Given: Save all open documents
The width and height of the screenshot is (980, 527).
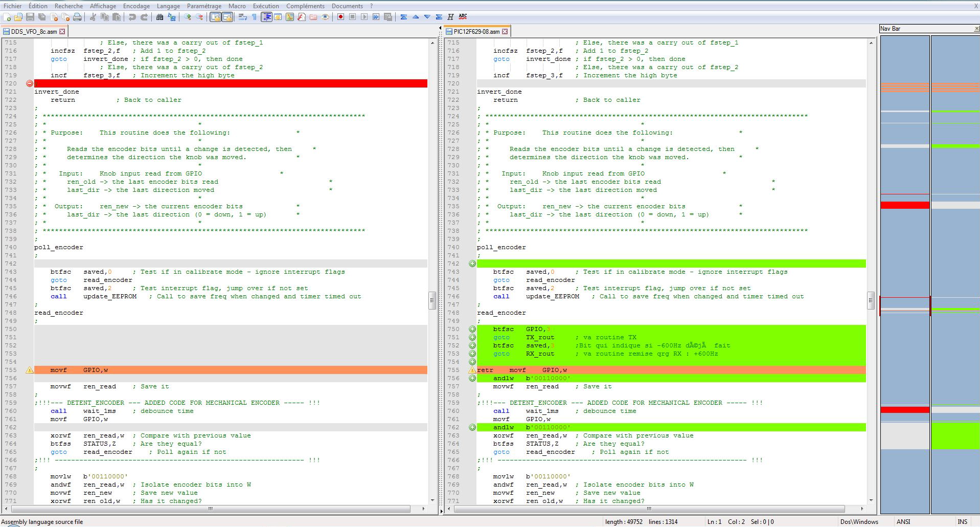Looking at the screenshot, I should coord(42,17).
